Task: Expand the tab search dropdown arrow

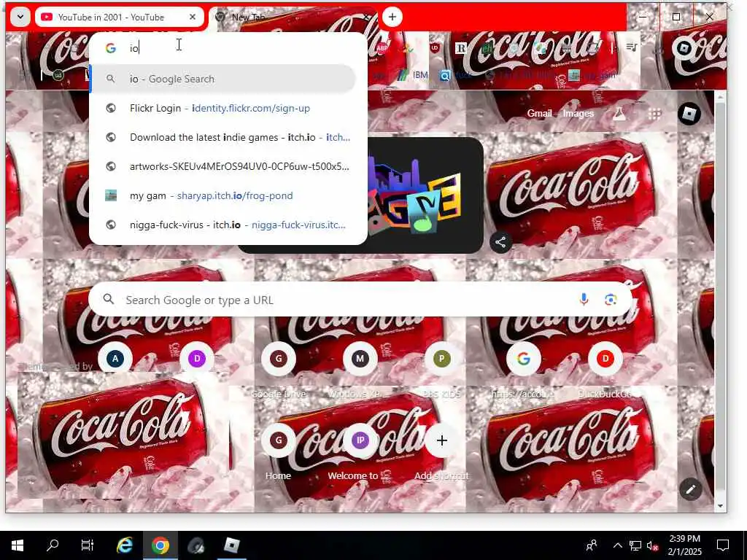Action: 20,17
